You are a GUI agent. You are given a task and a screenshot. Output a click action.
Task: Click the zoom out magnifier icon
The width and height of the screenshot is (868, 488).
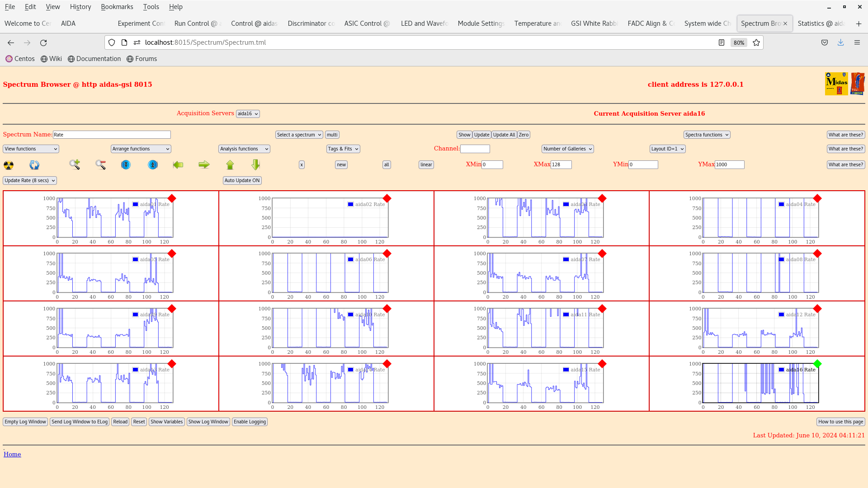(x=100, y=164)
